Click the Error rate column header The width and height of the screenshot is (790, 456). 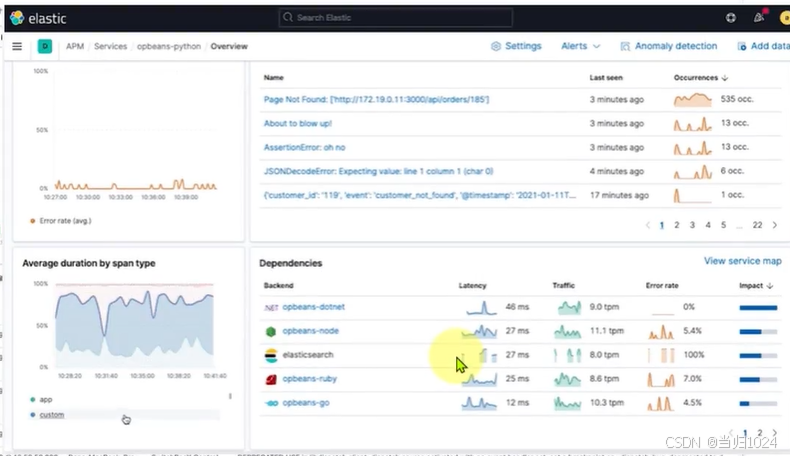pos(662,286)
